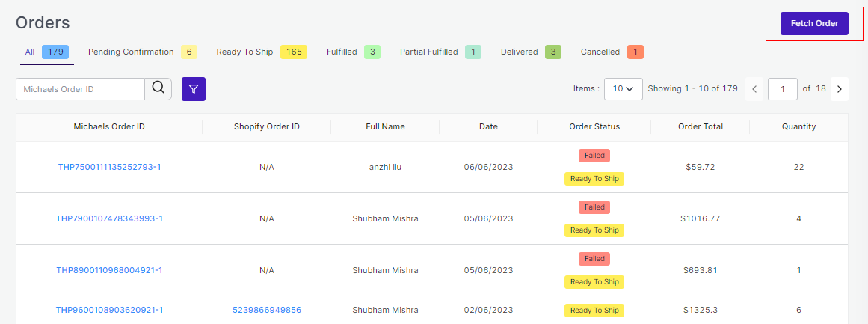Click the Fetch Order button
This screenshot has height=324, width=868.
point(814,24)
